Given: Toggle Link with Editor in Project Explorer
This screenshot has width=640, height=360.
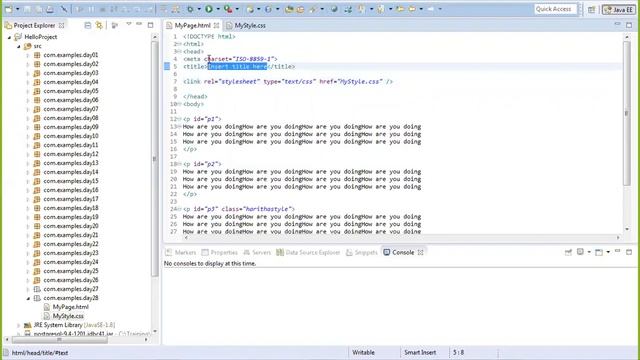Looking at the screenshot, I should (x=99, y=25).
